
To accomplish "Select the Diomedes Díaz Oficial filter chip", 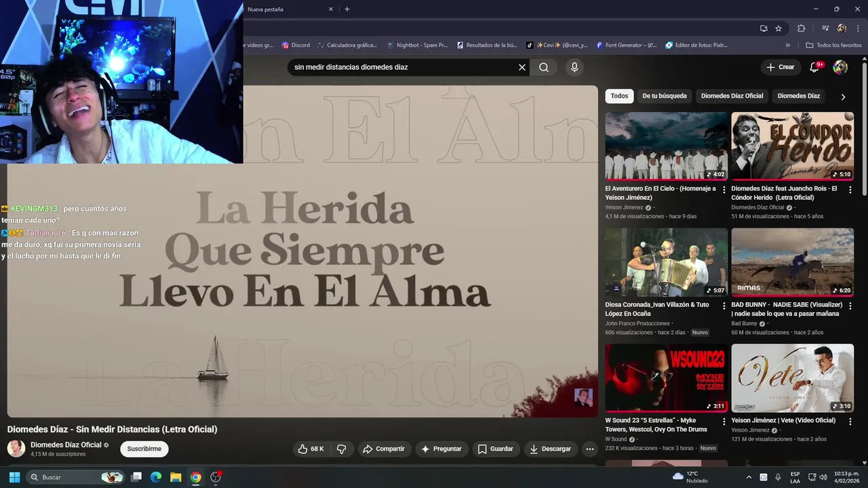I will (732, 96).
